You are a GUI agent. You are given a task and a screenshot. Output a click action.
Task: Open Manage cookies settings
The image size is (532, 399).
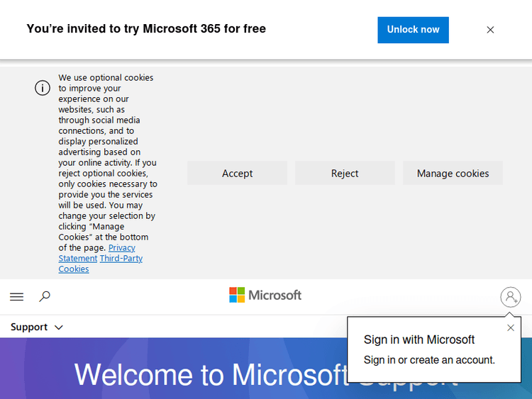453,174
